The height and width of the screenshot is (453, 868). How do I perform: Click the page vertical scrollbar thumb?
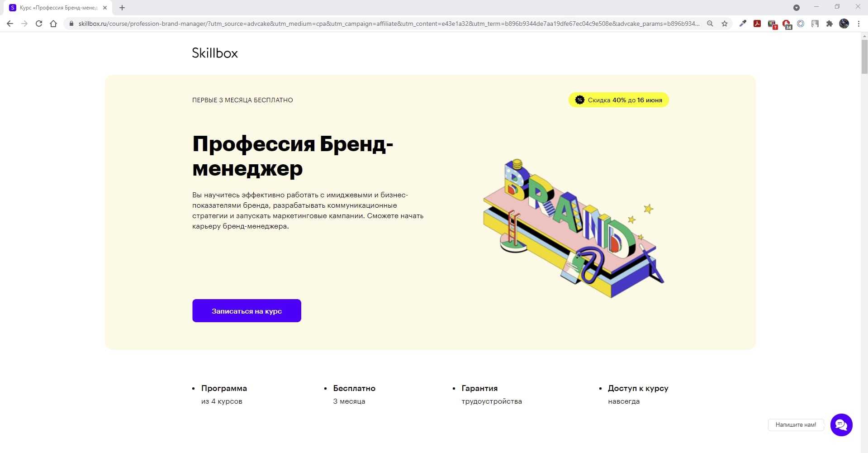pyautogui.click(x=864, y=57)
